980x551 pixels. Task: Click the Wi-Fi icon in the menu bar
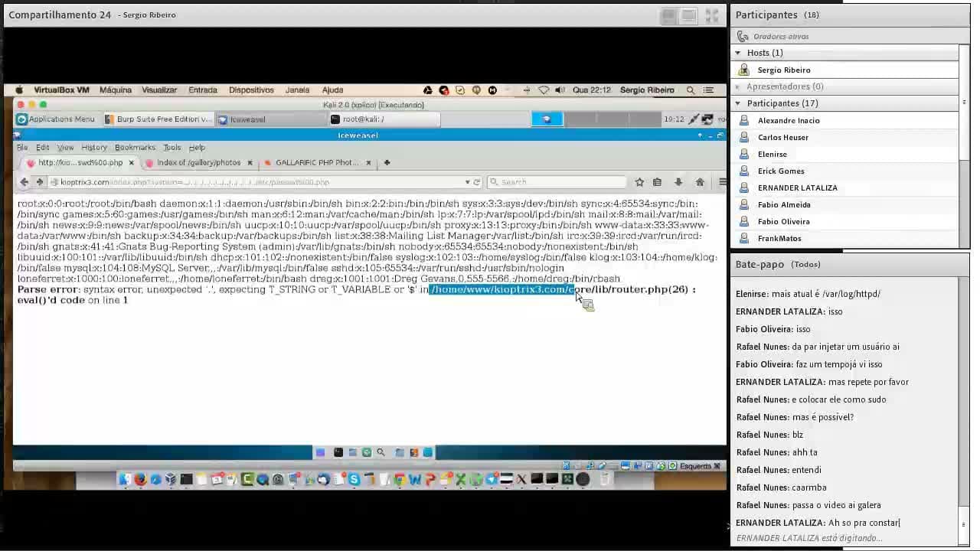pos(544,90)
